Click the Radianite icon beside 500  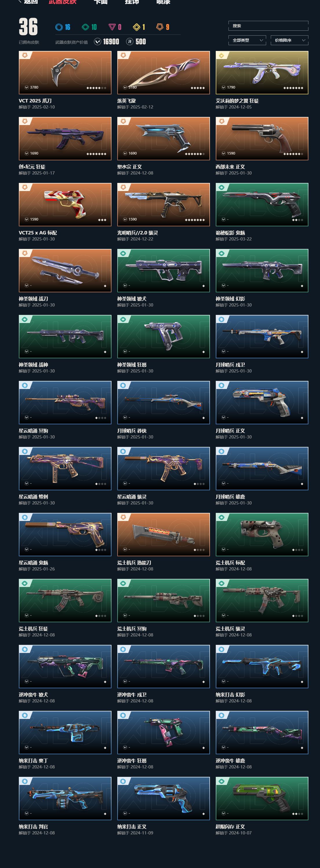point(129,41)
